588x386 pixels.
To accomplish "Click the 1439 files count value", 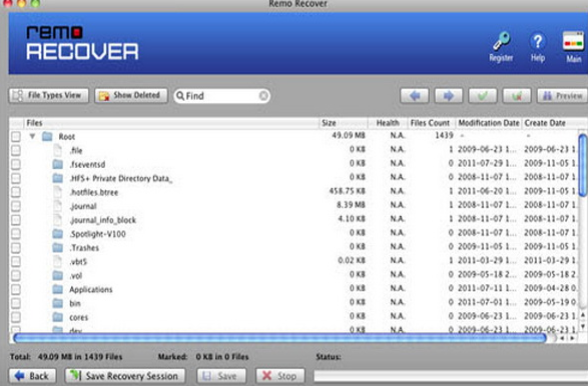I will tap(444, 135).
